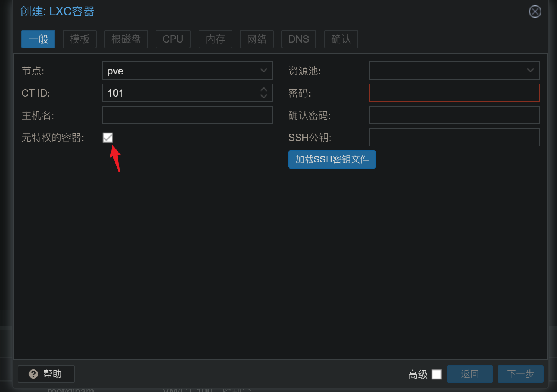
Task: Increase the CT ID with up arrow
Action: tap(264, 89)
